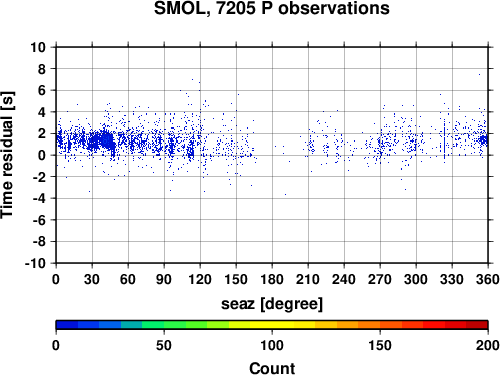Click the outlier point near 7.5 s residual
500x375 pixels.
click(x=479, y=74)
